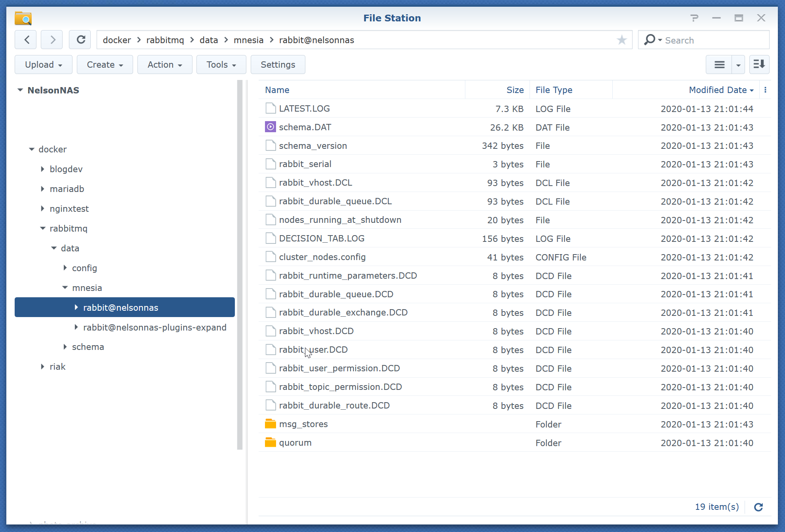Screen dimensions: 785x532
Task: Open the help question mark icon
Action: coord(694,18)
